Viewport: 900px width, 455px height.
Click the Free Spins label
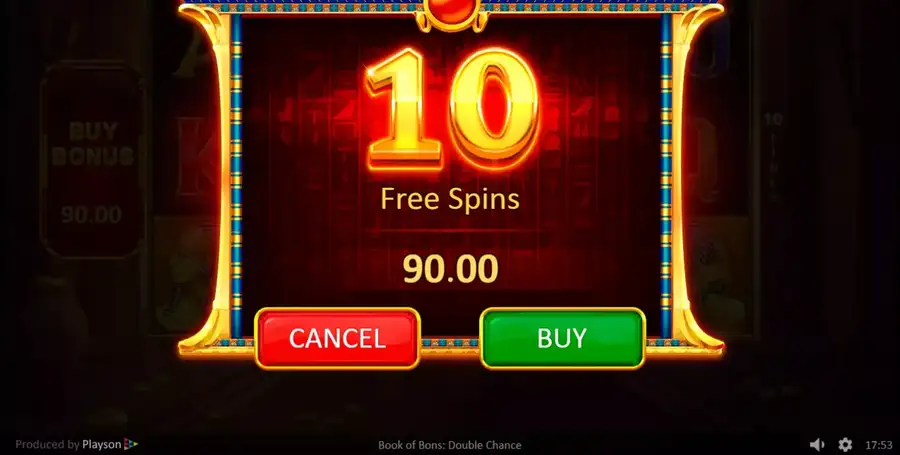451,200
